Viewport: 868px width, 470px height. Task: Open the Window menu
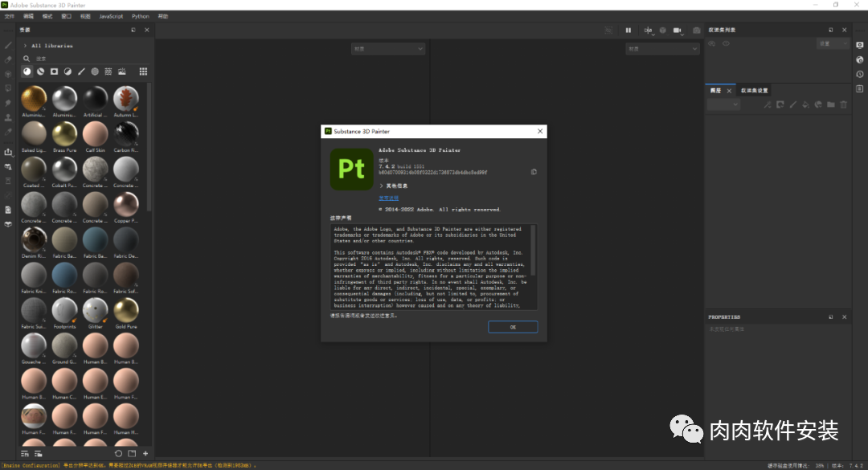[67, 16]
